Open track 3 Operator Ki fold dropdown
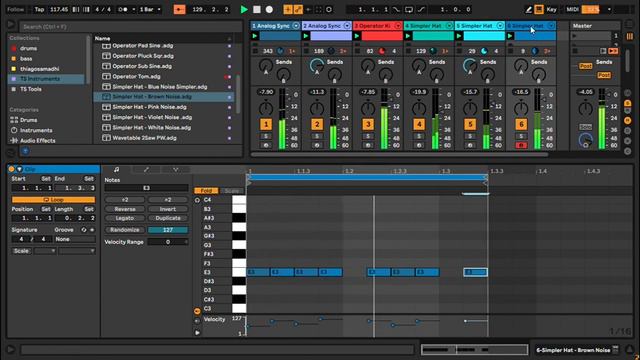The image size is (640, 360). click(x=398, y=26)
